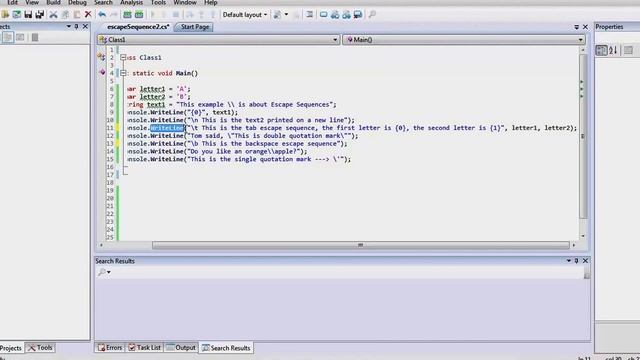Click the method icon in margin of line 4

102,72
